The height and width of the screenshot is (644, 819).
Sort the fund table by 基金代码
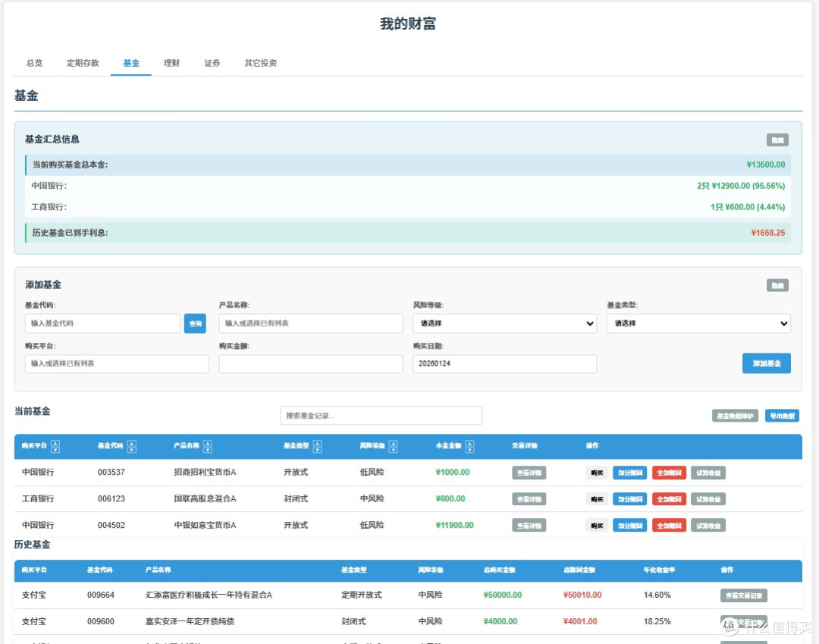click(x=132, y=446)
